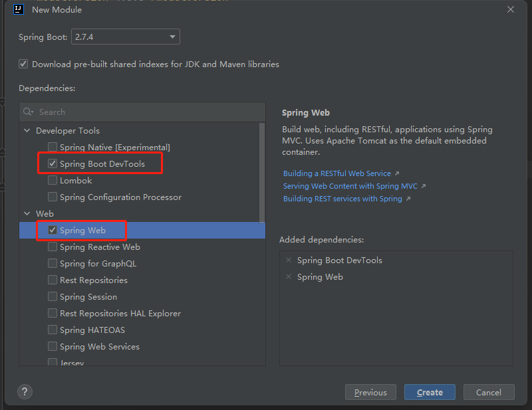Viewport: 532px width, 410px height.
Task: Click the dependency list vertical scrollbar
Action: [262, 171]
